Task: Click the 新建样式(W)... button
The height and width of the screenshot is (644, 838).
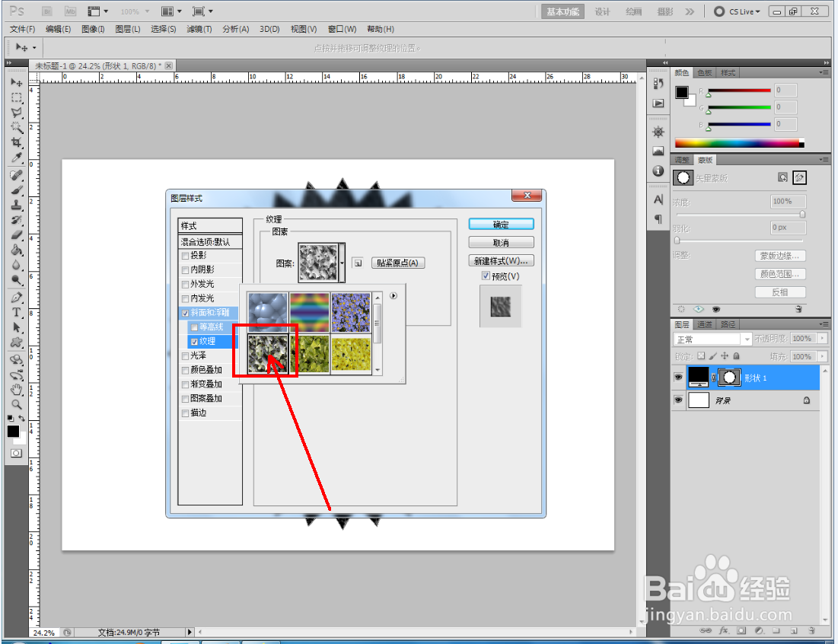Action: pyautogui.click(x=501, y=261)
